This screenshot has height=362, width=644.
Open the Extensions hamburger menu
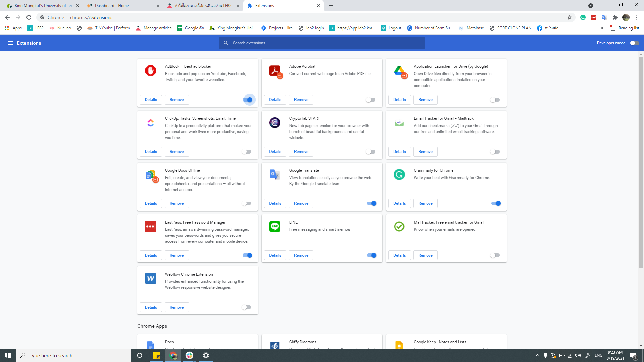click(10, 43)
